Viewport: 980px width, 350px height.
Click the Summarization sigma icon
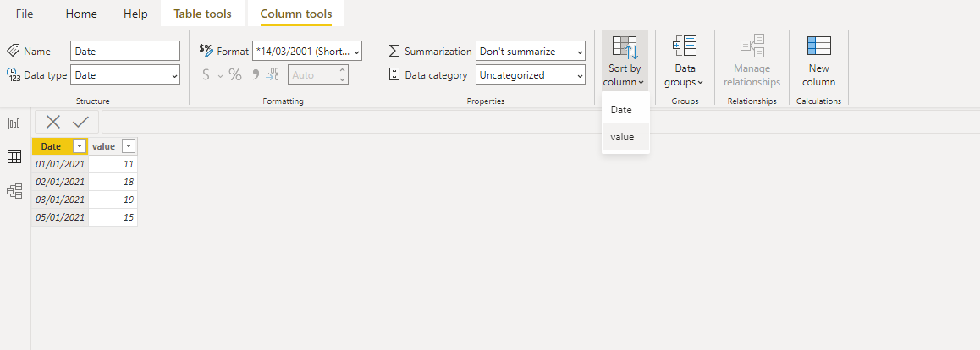pos(394,52)
